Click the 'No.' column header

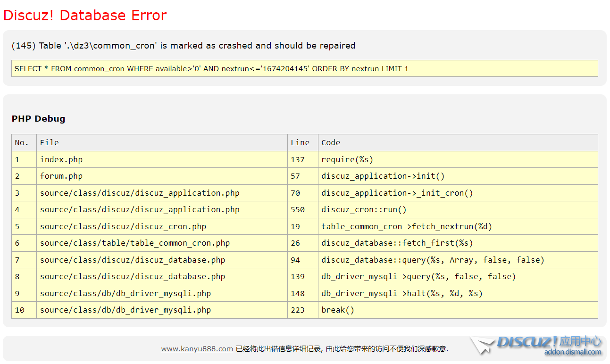pyautogui.click(x=22, y=142)
